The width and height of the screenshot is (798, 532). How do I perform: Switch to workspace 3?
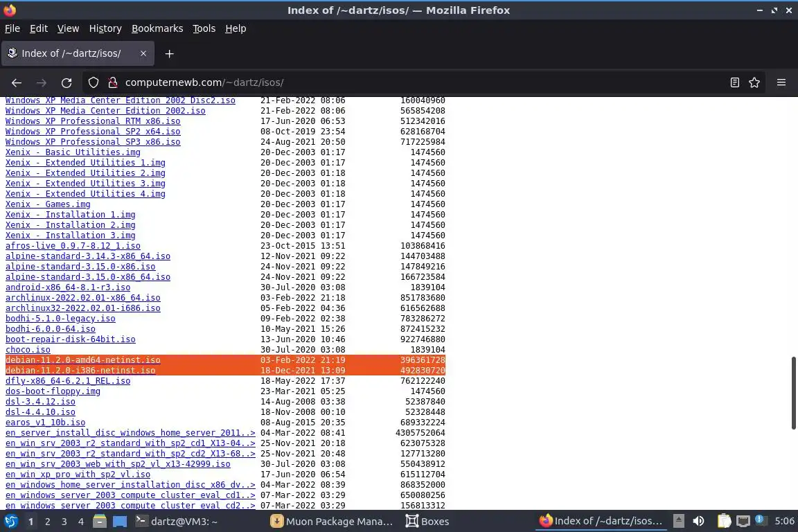click(64, 522)
